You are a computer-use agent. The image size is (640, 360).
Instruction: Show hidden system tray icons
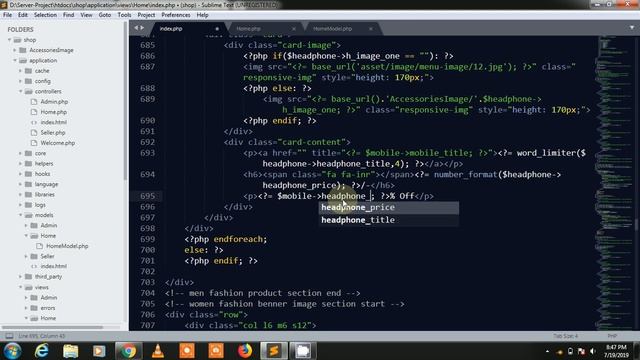[547, 351]
